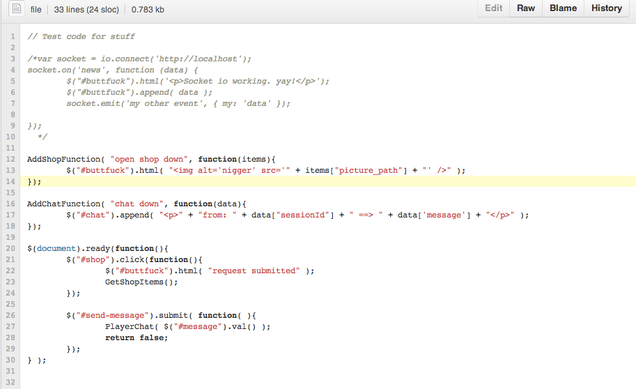Viewport: 636px width, 389px height.
Task: Select line number 30
Action: coord(11,360)
